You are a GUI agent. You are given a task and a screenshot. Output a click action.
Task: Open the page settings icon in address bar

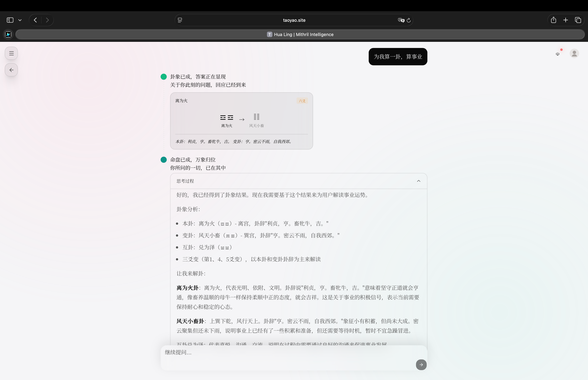[x=180, y=20]
